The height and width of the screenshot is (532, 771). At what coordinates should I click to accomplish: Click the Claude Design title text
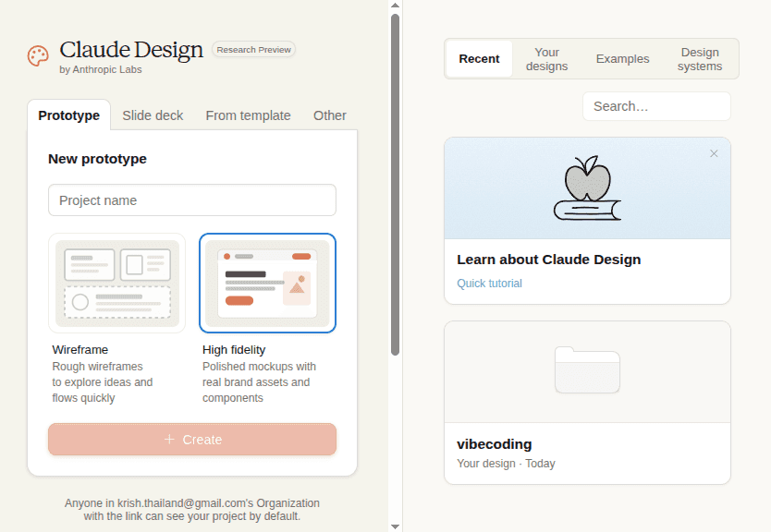tap(131, 50)
